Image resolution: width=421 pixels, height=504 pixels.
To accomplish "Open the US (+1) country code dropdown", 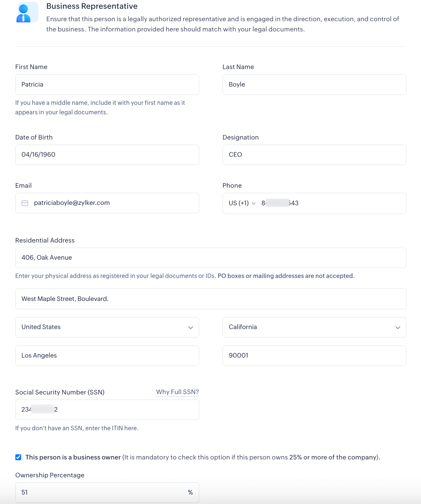I will click(242, 203).
